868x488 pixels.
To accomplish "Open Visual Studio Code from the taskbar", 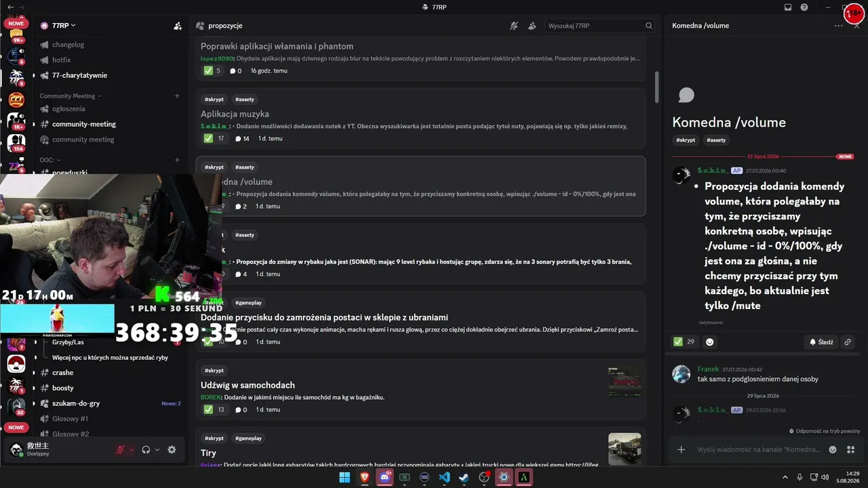I will tap(444, 478).
